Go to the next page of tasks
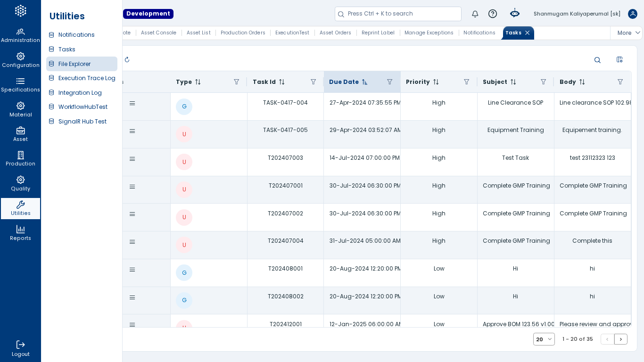Image resolution: width=644 pixels, height=362 pixels. tap(621, 339)
